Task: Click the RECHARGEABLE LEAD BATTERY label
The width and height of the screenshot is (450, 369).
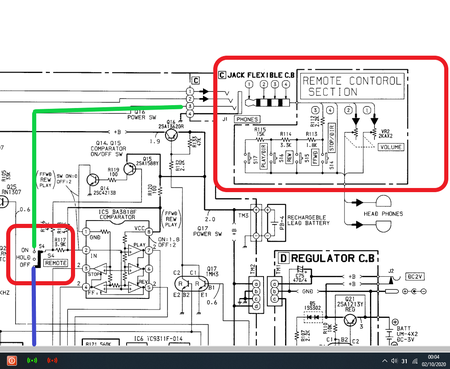Action: pyautogui.click(x=308, y=220)
